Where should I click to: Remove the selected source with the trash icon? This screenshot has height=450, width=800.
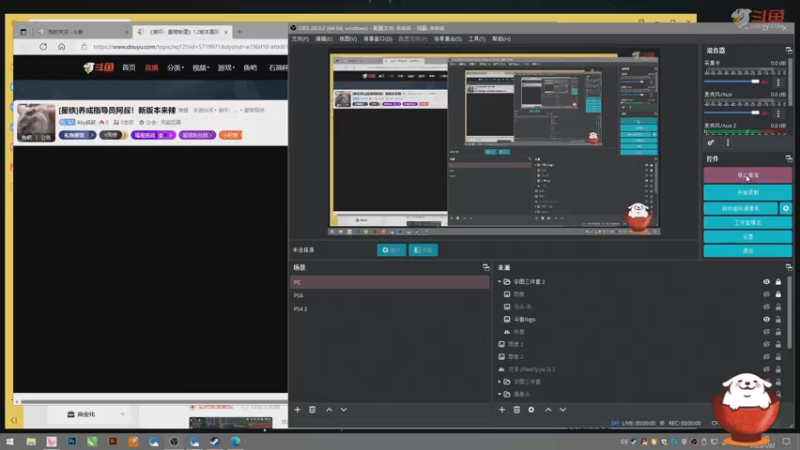click(x=517, y=410)
